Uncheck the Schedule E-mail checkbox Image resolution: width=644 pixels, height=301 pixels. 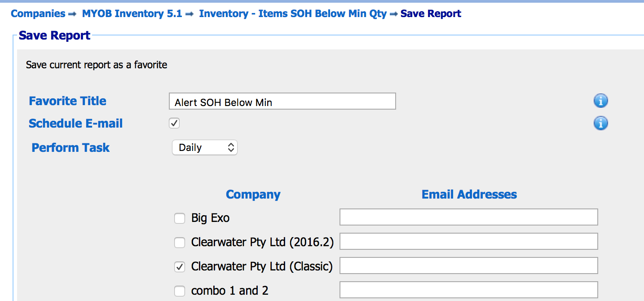tap(174, 123)
